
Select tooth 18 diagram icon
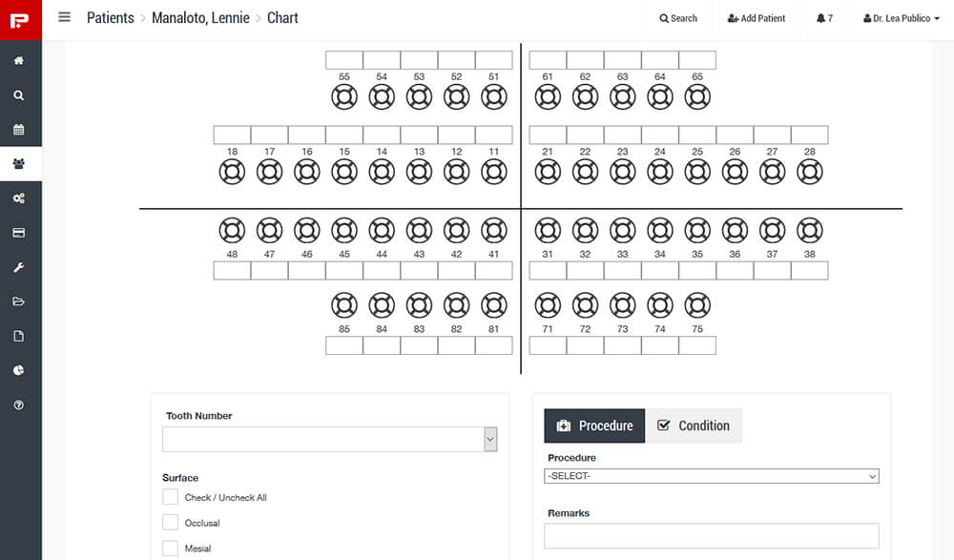coord(232,172)
